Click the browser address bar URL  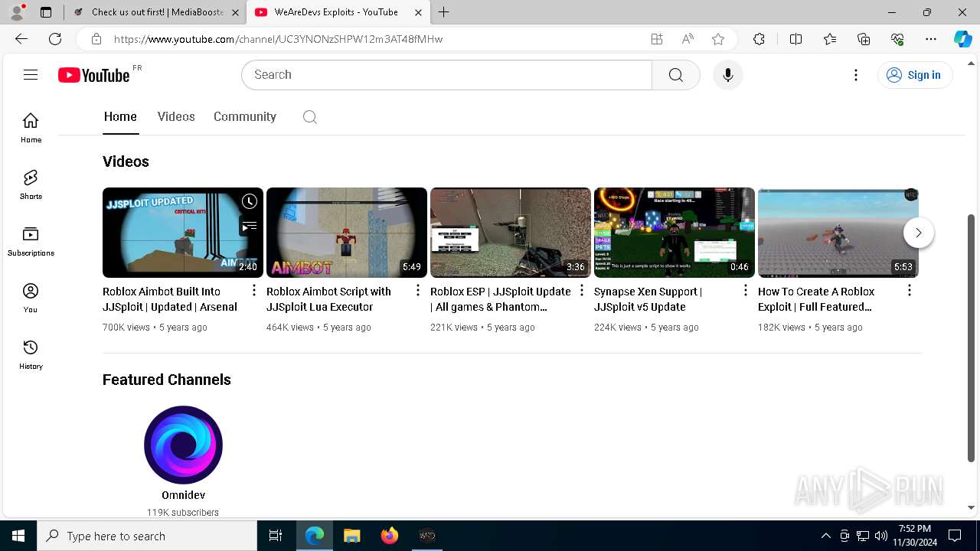click(278, 39)
